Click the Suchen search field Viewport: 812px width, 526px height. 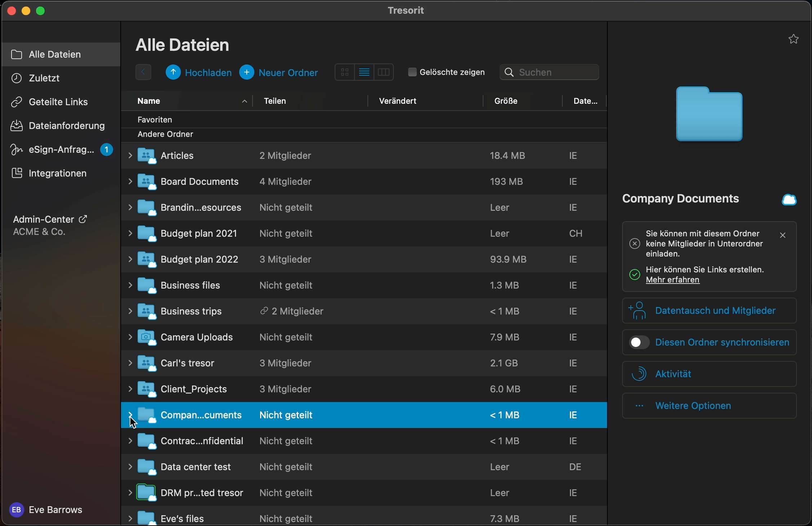[549, 72]
